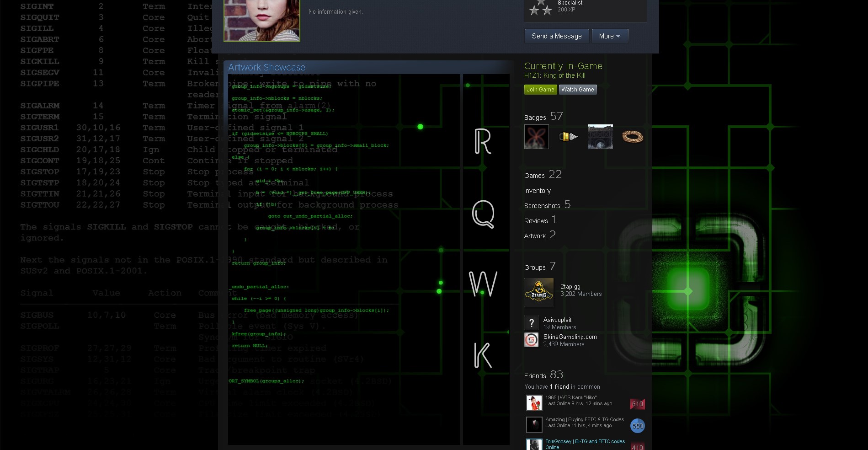The image size is (868, 450).
Task: Open friend 1965 | WTS Kara "Hiko" profile
Action: (x=571, y=398)
